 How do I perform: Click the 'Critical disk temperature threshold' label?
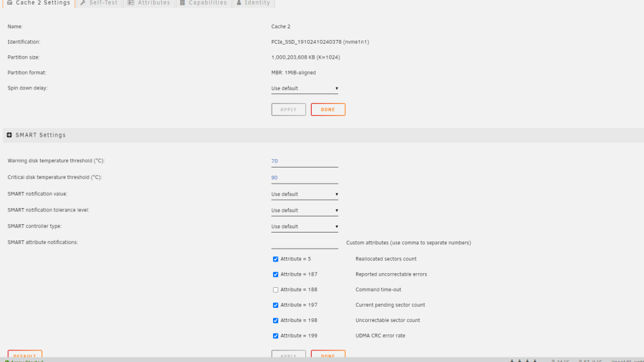pos(55,177)
